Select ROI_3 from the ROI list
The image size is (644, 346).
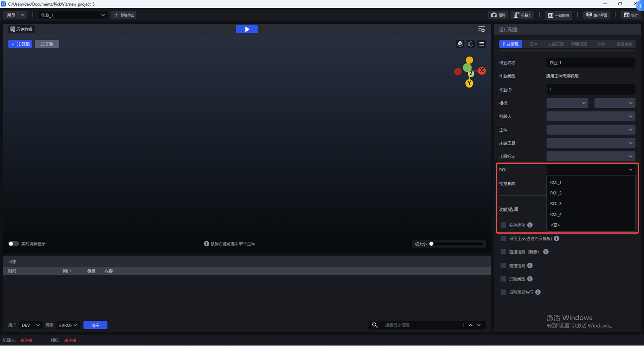point(556,204)
